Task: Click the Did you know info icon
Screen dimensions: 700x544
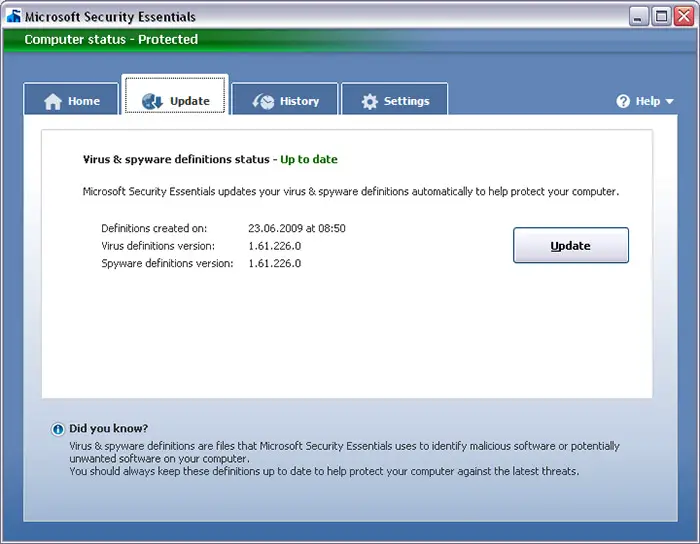Action: 58,429
